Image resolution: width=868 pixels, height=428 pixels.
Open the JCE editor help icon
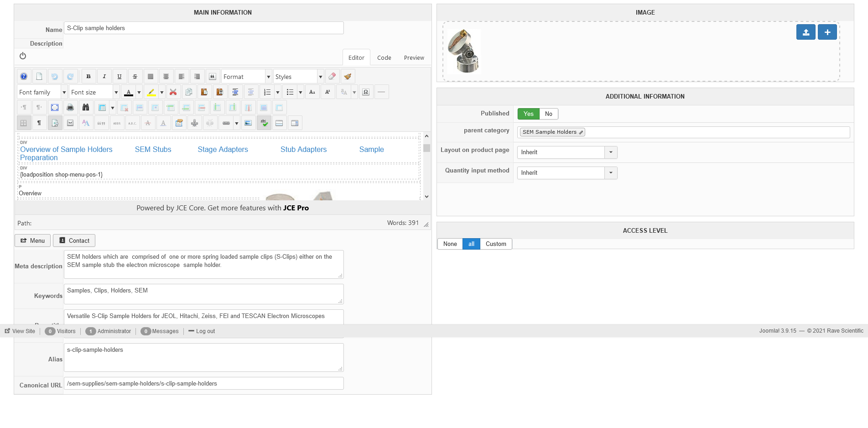click(24, 77)
